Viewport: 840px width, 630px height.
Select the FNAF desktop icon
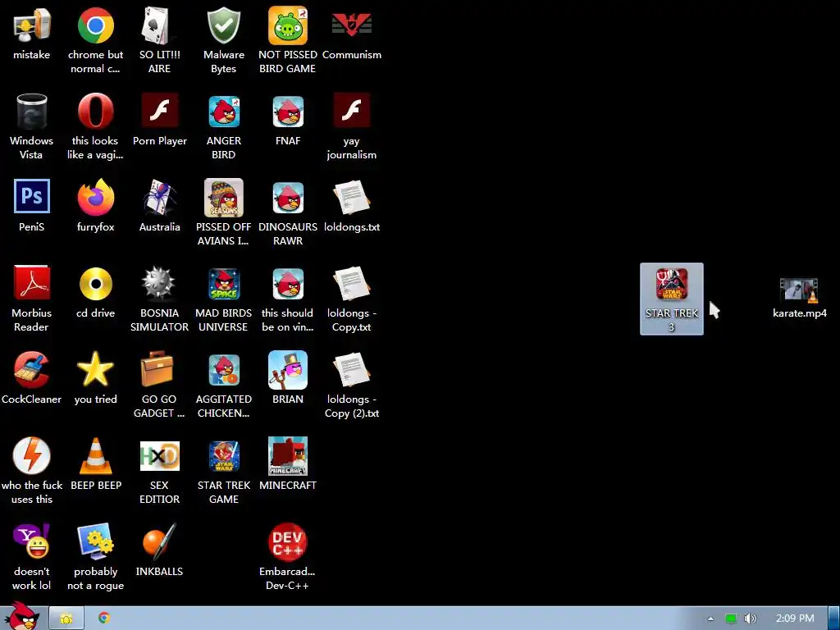(288, 112)
